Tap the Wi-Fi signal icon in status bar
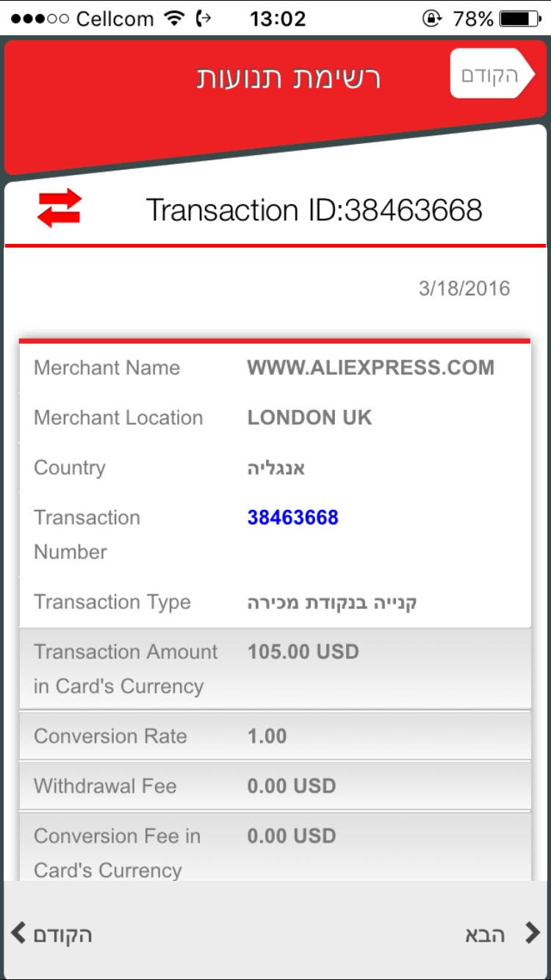551x980 pixels. click(x=174, y=18)
